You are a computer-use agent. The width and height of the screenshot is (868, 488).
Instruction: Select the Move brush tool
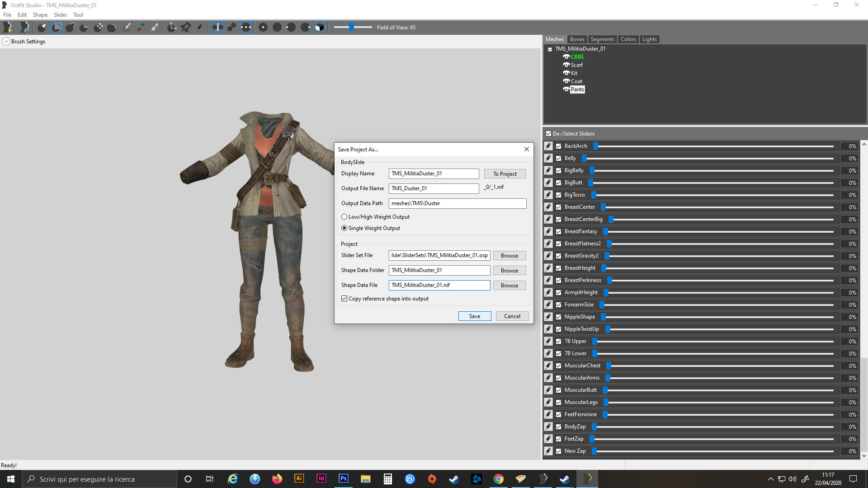point(98,27)
